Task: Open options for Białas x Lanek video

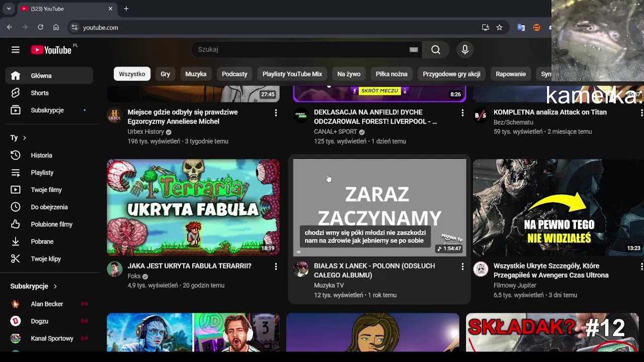Action: pyautogui.click(x=462, y=266)
